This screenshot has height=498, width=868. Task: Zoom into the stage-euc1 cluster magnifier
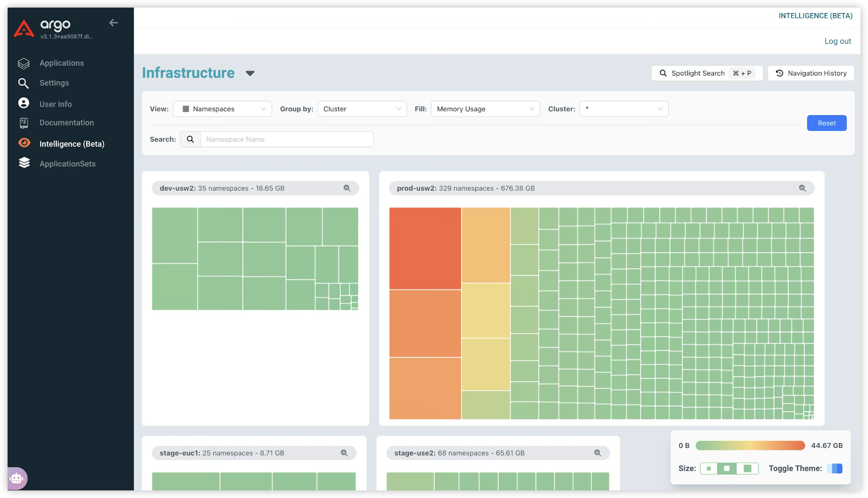pyautogui.click(x=344, y=453)
